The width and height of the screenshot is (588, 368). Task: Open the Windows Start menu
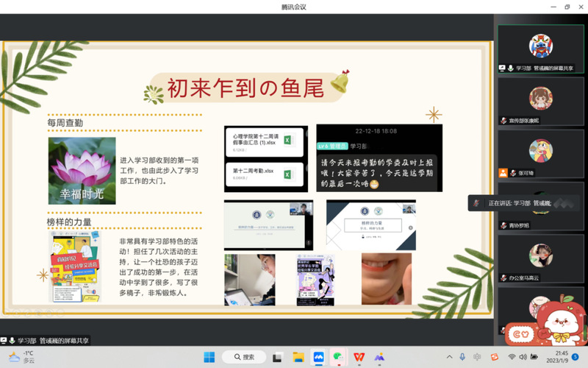(x=209, y=357)
